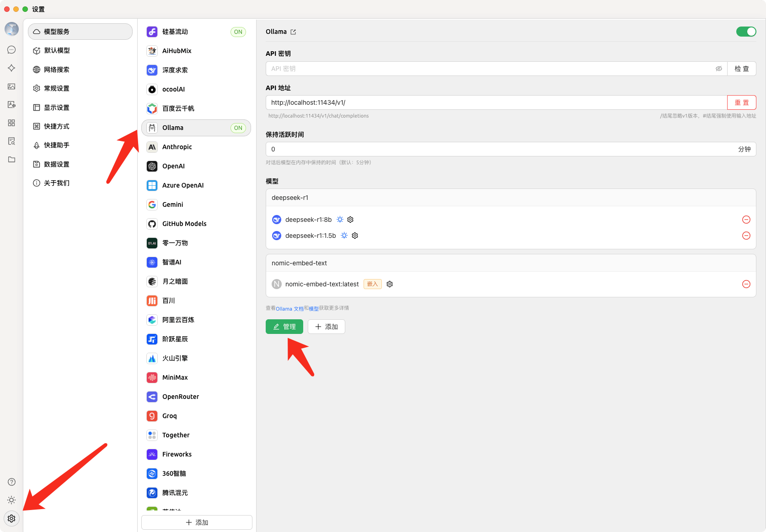Select the Anthropic provider
Image resolution: width=766 pixels, height=532 pixels.
tap(196, 147)
